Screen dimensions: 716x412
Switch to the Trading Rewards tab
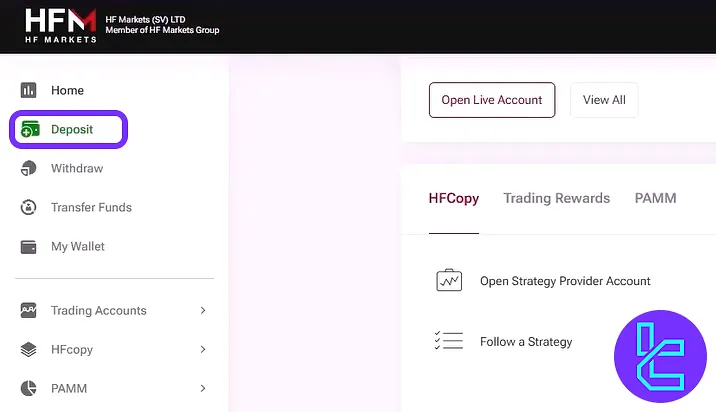(557, 198)
